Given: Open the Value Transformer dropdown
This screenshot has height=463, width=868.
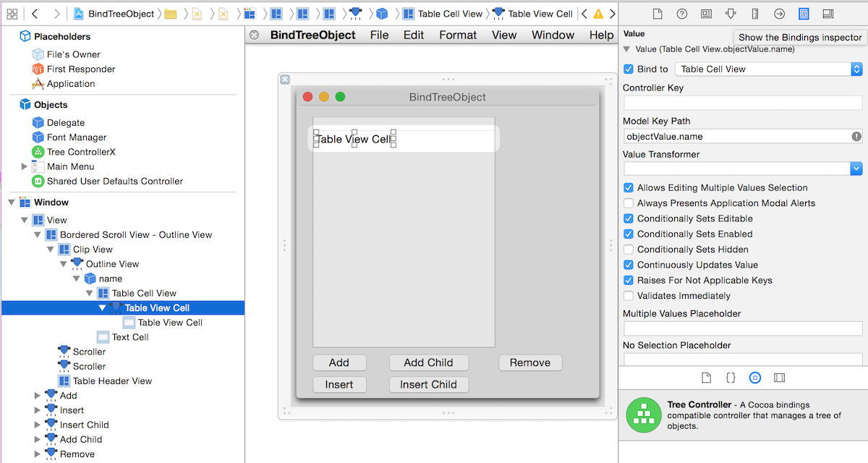Looking at the screenshot, I should 742,169.
